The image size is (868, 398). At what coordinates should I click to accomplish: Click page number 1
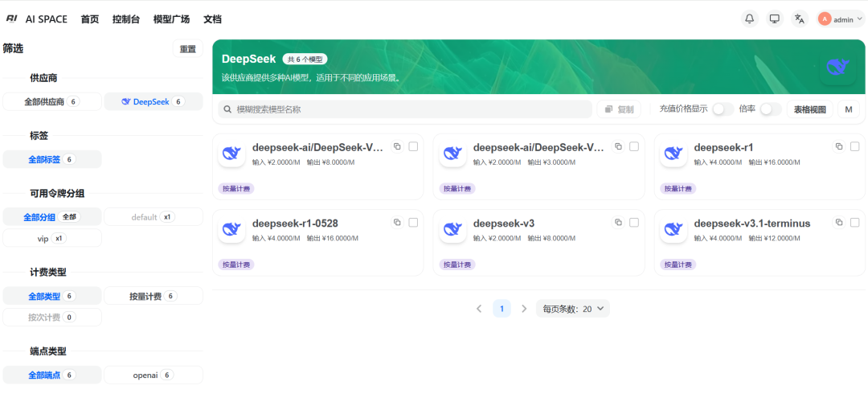502,308
